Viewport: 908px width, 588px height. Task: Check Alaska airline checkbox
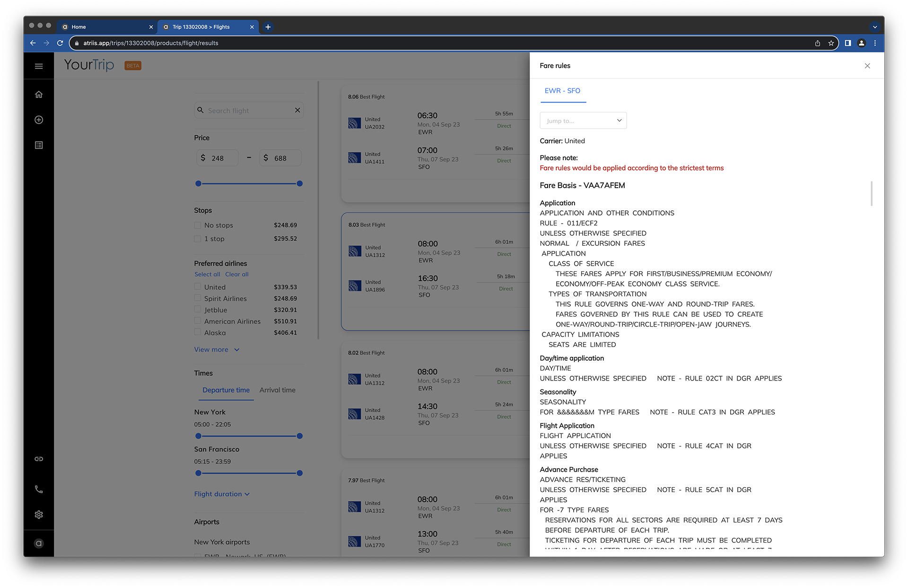point(198,332)
